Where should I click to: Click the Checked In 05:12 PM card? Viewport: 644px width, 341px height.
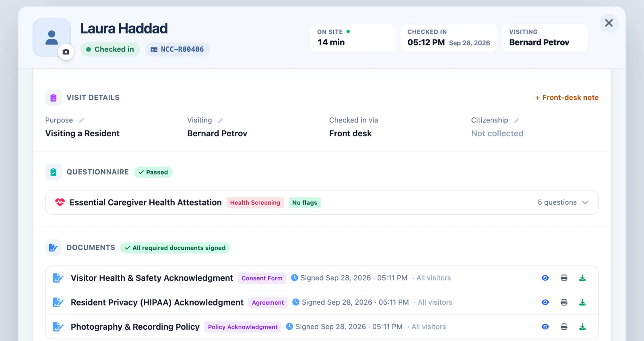448,37
